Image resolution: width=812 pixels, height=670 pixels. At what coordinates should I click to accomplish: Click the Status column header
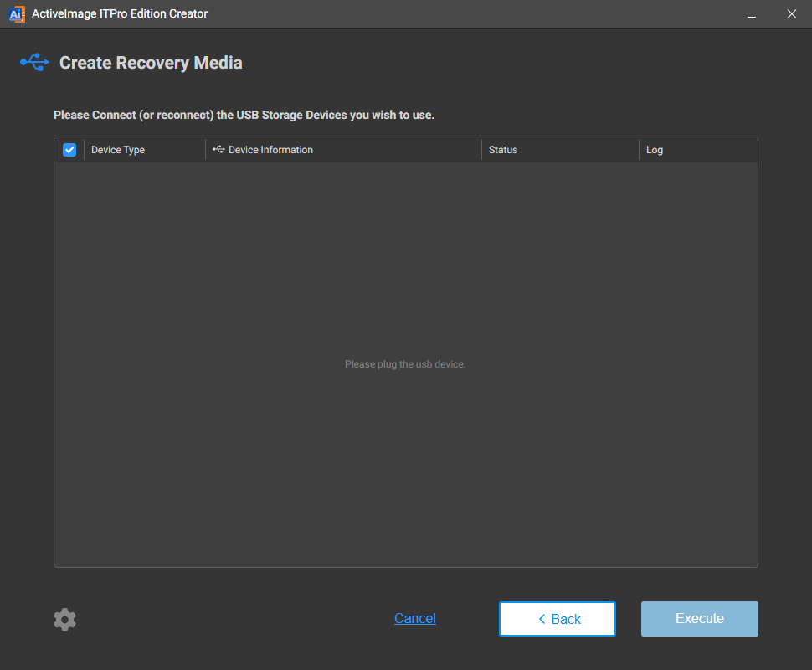point(503,150)
